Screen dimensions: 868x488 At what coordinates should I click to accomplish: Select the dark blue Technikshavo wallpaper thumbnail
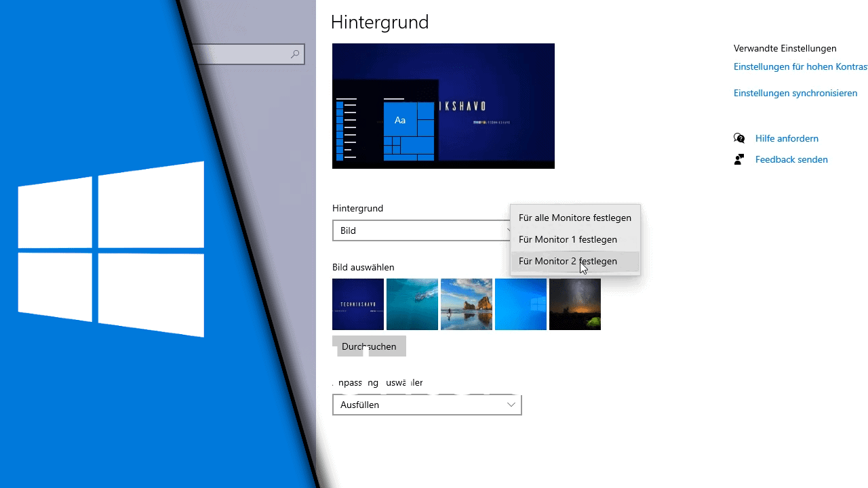[358, 304]
